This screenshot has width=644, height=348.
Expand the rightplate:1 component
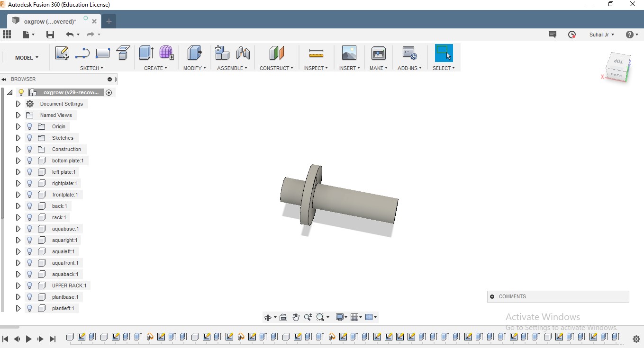[18, 183]
